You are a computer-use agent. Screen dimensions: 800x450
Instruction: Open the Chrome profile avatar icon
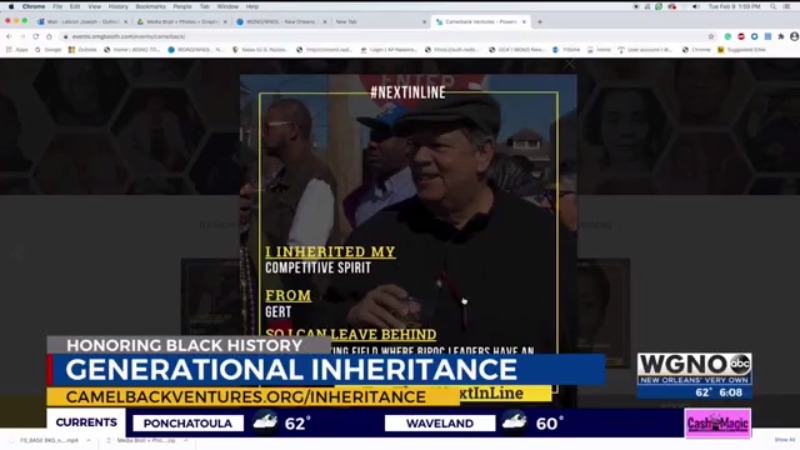click(794, 37)
